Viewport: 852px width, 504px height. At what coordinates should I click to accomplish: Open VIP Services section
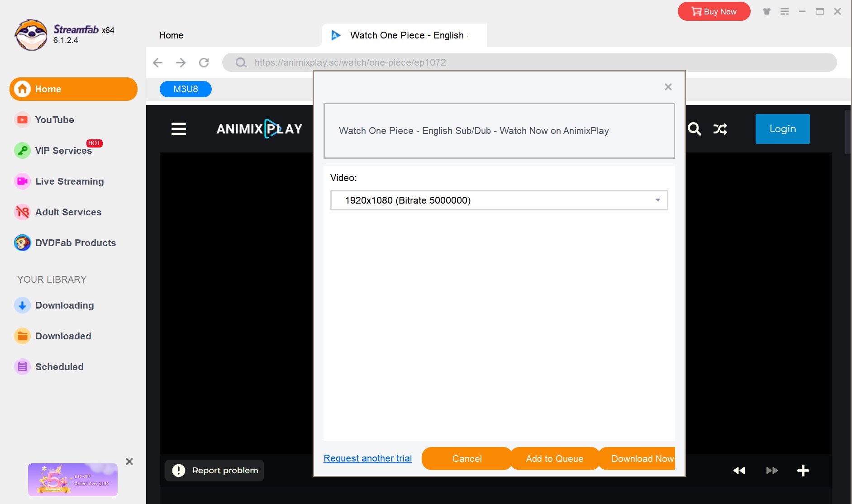tap(63, 151)
